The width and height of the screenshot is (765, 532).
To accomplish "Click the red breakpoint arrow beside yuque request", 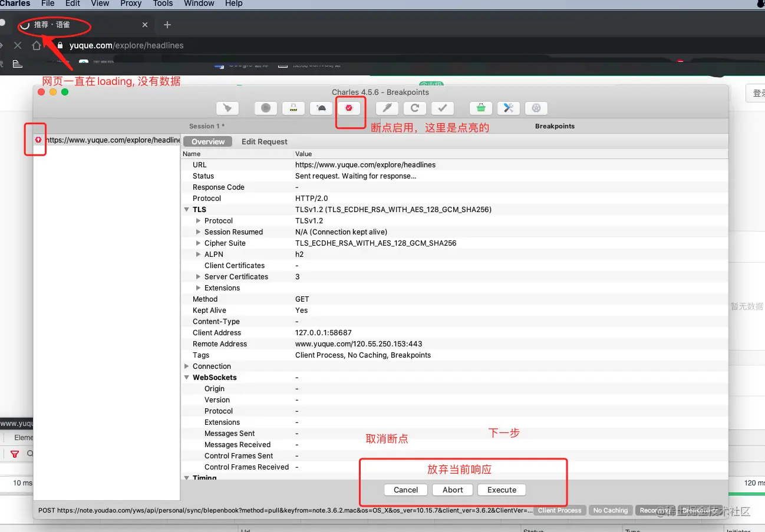I will pyautogui.click(x=38, y=140).
